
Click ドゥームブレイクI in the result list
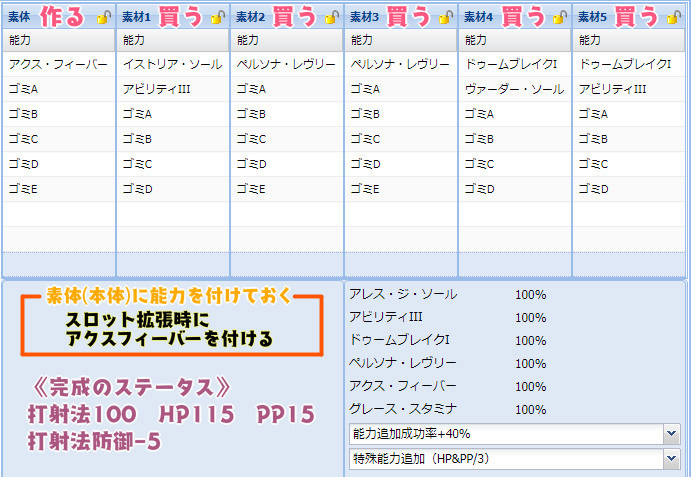click(399, 340)
